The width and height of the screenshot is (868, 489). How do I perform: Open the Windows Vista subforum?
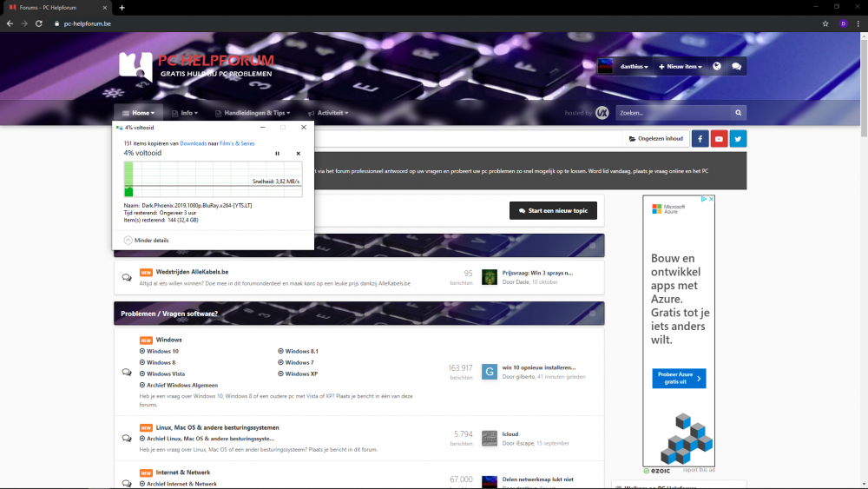[x=166, y=373]
